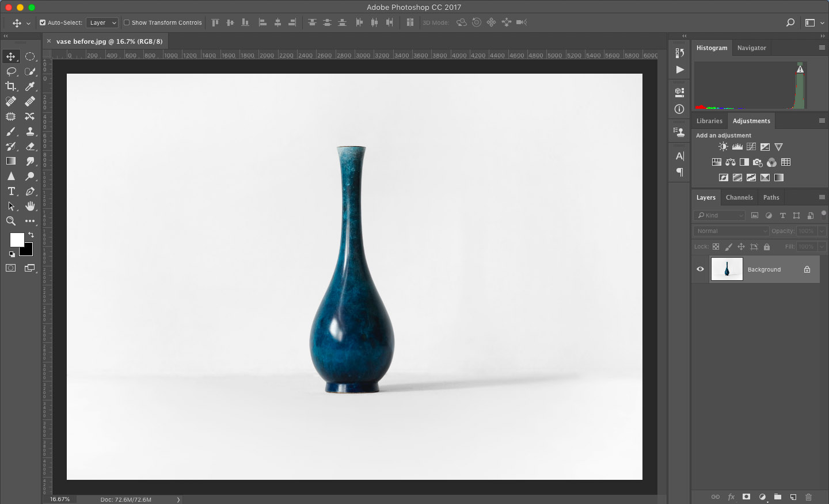829x504 pixels.
Task: Select the Quick Selection tool
Action: click(x=30, y=71)
